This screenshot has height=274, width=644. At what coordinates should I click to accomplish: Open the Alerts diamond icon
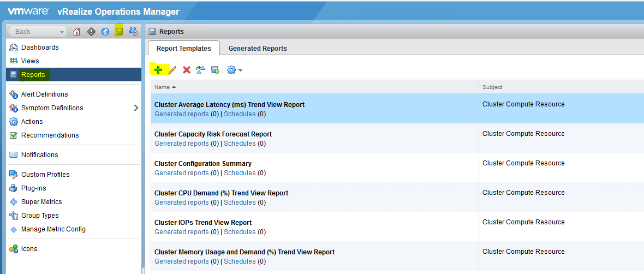coord(91,32)
